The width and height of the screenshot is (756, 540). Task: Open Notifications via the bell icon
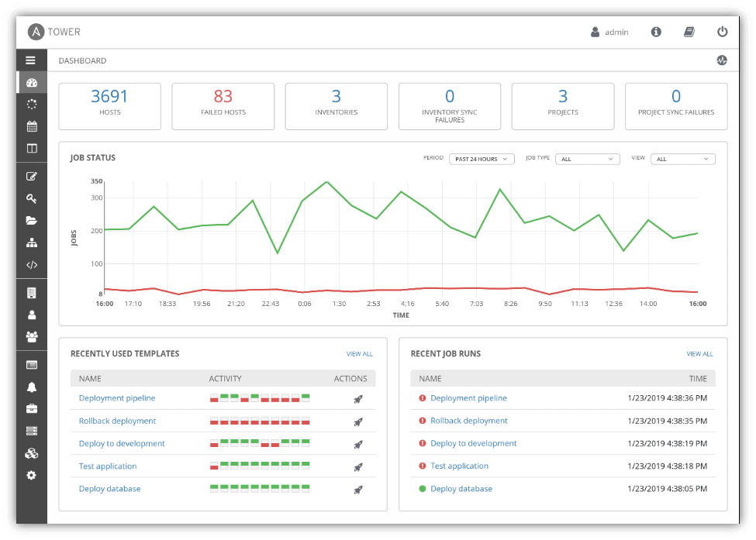tap(31, 386)
